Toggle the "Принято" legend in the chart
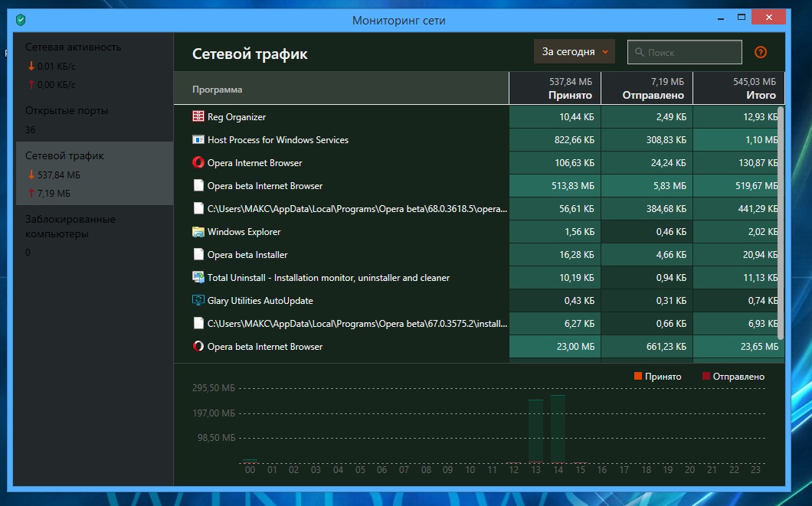Image resolution: width=812 pixels, height=506 pixels. pyautogui.click(x=638, y=377)
